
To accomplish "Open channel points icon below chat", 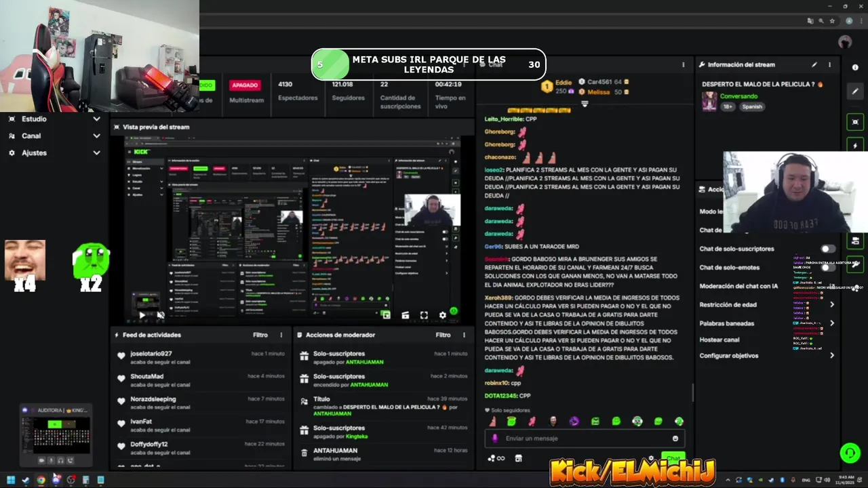I will 496,458.
